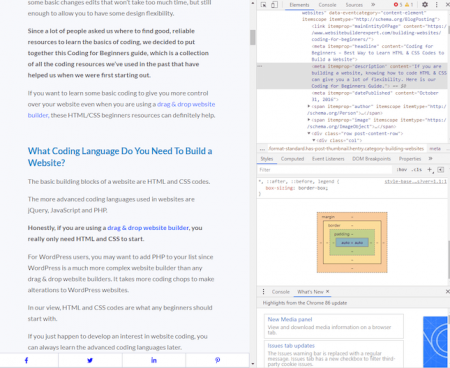Screen dimensions: 450x368
Task: Click the auto × auto content box
Action: click(352, 243)
